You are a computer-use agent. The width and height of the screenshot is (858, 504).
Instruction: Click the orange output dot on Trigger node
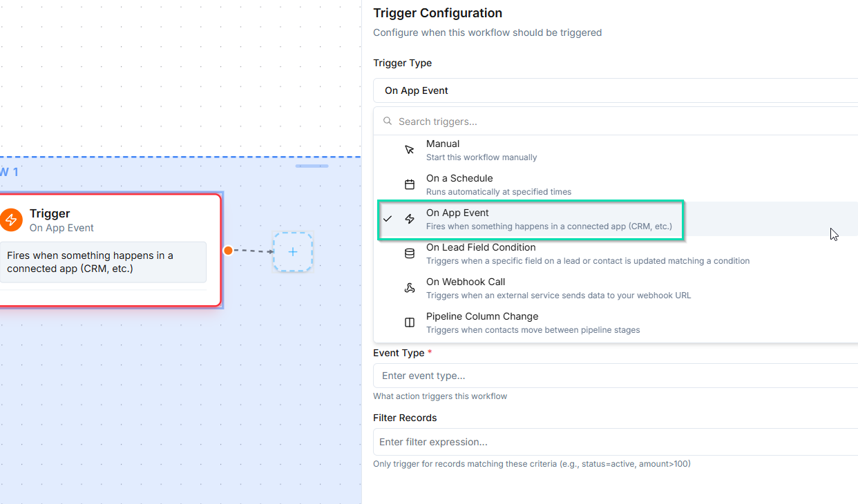[228, 251]
